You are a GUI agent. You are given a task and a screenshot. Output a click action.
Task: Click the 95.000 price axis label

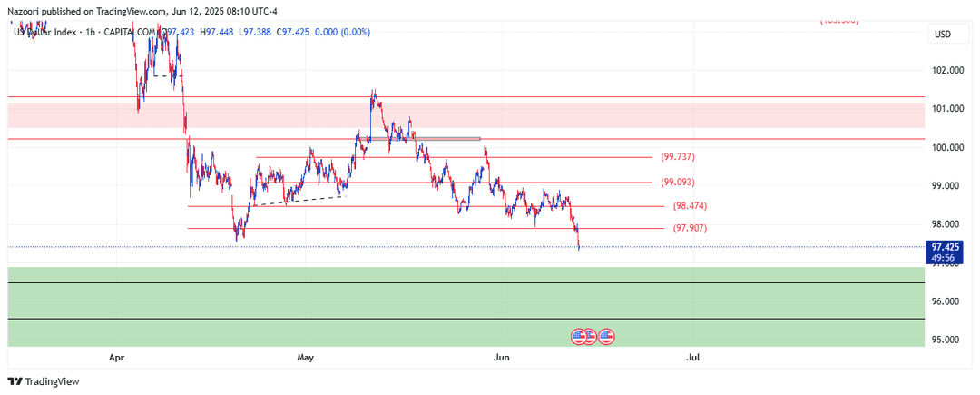(946, 340)
